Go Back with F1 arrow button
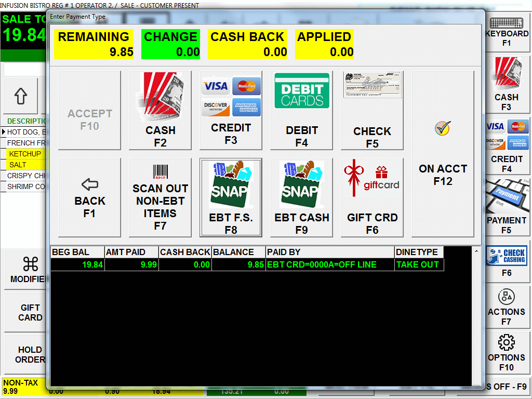The height and width of the screenshot is (399, 532). pos(89,197)
